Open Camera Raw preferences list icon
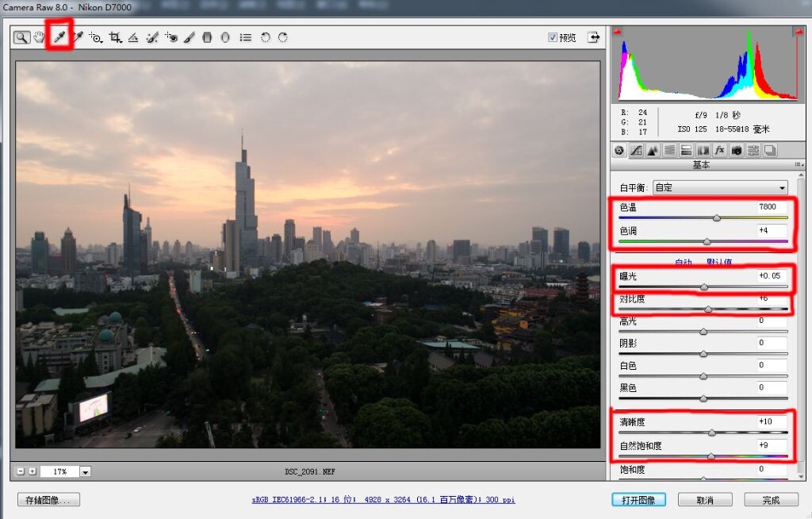Viewport: 812px width, 519px height. point(246,37)
